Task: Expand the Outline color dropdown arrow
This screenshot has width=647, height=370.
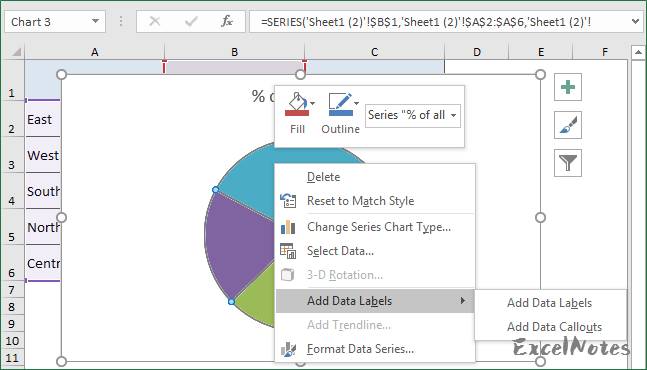Action: (x=357, y=104)
